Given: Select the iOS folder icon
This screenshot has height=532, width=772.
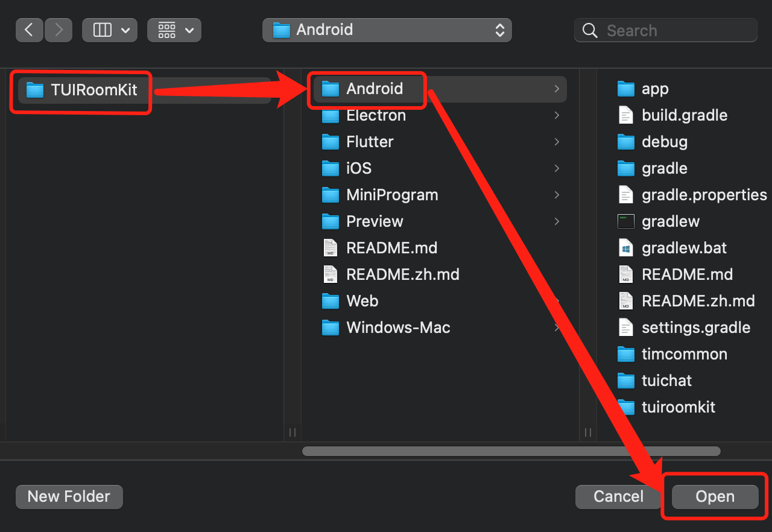Looking at the screenshot, I should (331, 168).
